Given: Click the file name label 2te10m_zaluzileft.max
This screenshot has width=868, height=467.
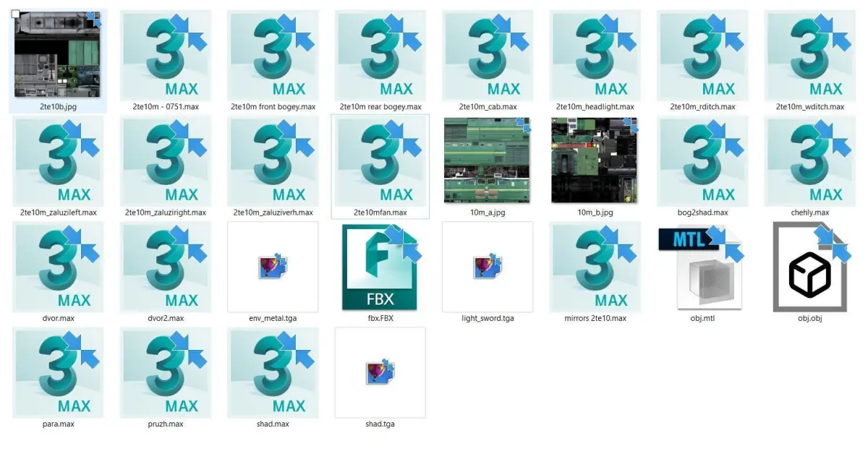Looking at the screenshot, I should (58, 213).
